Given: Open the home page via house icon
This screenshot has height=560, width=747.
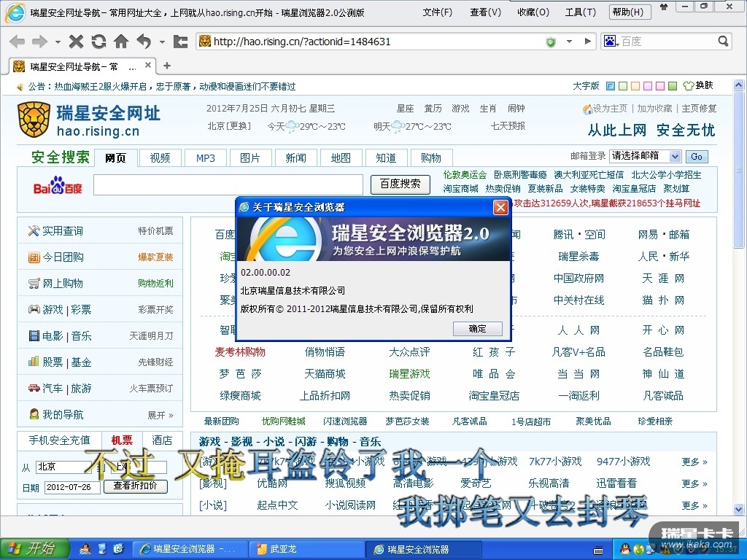Looking at the screenshot, I should click(121, 42).
